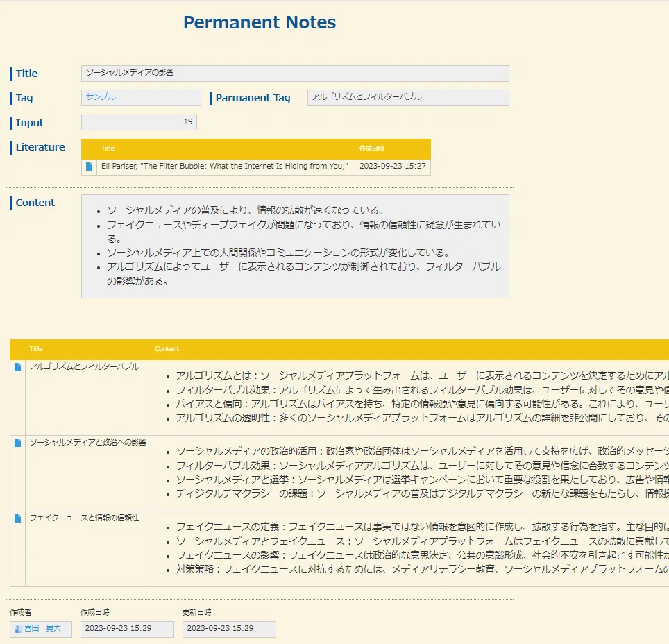The height and width of the screenshot is (644, 669).
Task: Open the アルゴリズムとフィルターバブル row document icon
Action: (x=17, y=367)
